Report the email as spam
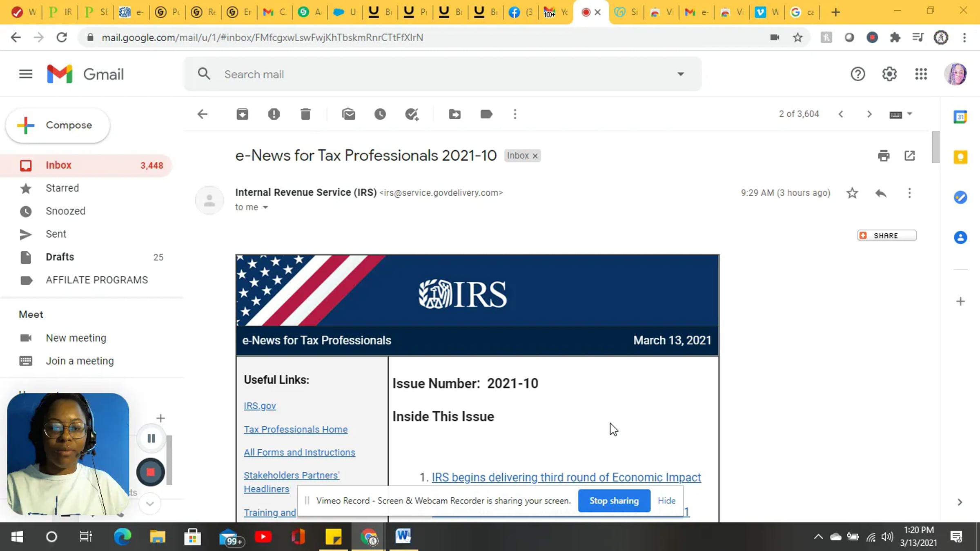980x551 pixels. coord(274,114)
